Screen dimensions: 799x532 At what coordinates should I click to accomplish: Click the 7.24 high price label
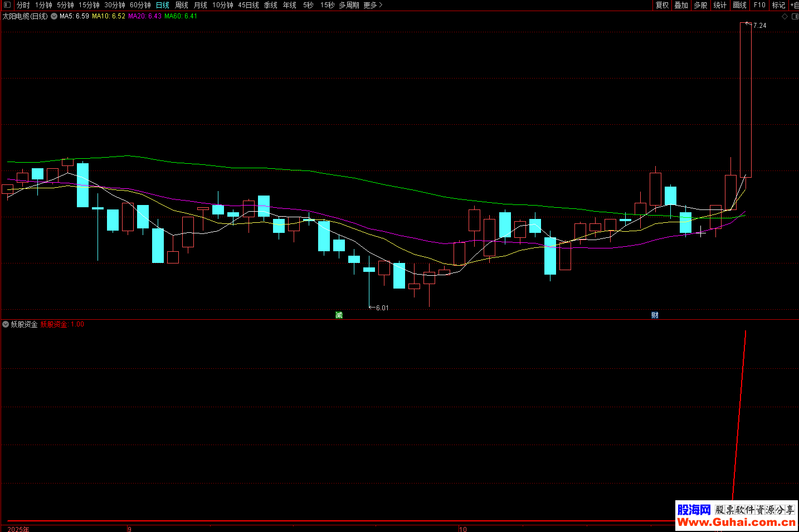coord(759,26)
